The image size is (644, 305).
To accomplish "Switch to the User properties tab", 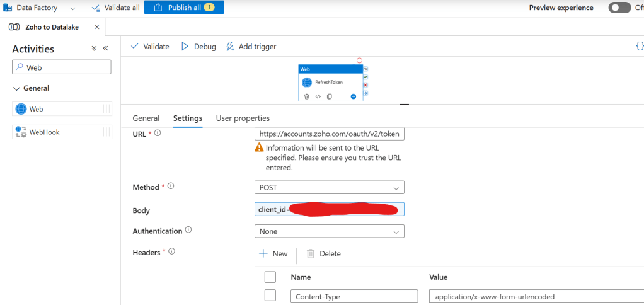I will pos(243,118).
